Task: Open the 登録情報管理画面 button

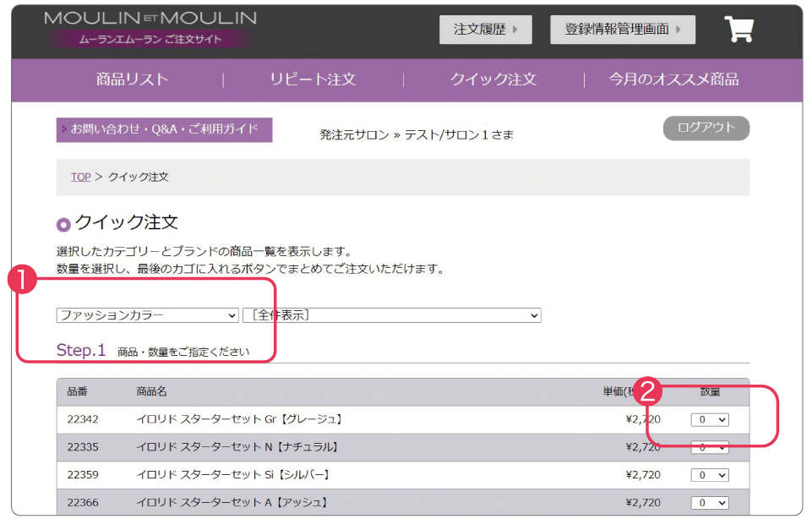Action: tap(623, 30)
